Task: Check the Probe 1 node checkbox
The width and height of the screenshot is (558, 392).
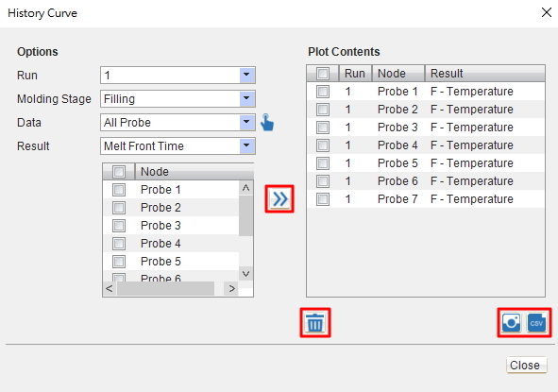Action: [x=119, y=190]
